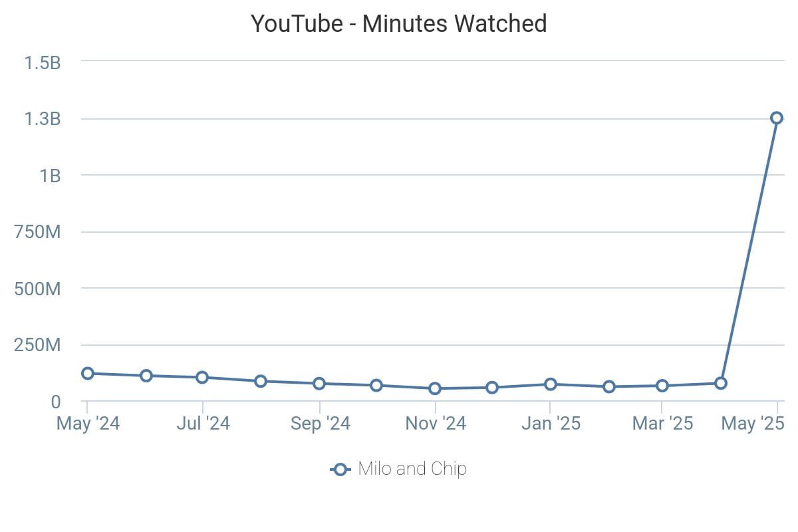The width and height of the screenshot is (798, 532).
Task: Select the April '25 data point before the spike
Action: coord(720,383)
